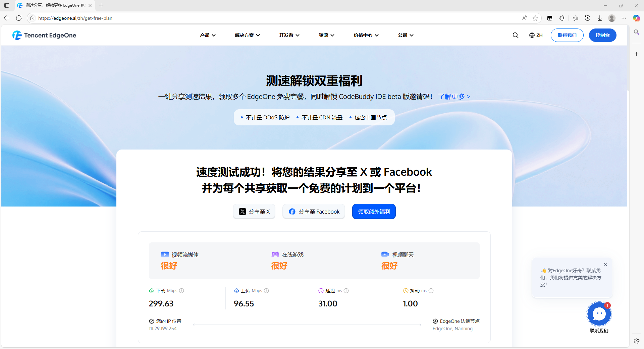Toggle favorite star for this page
The width and height of the screenshot is (644, 349).
click(x=535, y=18)
